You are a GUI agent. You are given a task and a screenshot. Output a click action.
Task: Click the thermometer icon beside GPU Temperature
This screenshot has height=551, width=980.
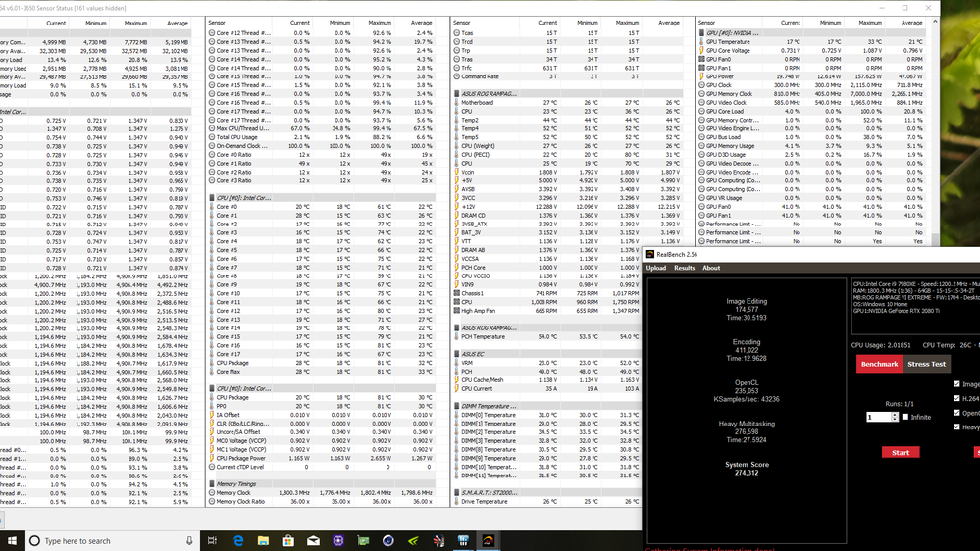[701, 42]
